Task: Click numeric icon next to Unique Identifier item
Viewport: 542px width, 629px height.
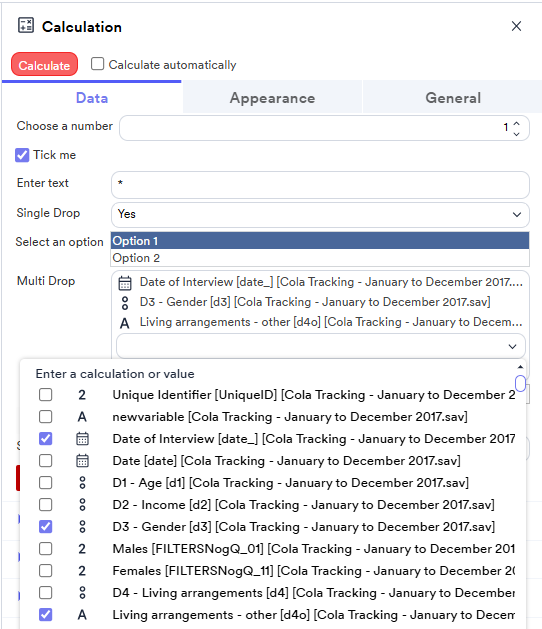Action: pyautogui.click(x=82, y=395)
